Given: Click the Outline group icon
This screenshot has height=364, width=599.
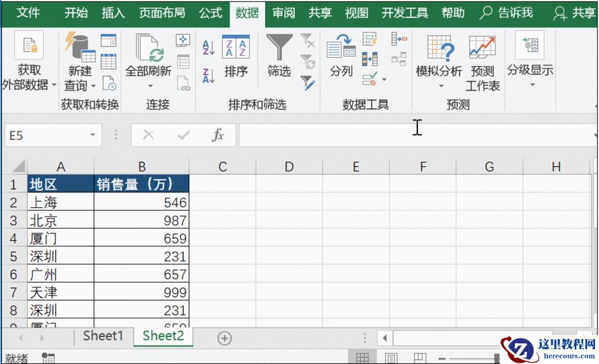Looking at the screenshot, I should 530,45.
